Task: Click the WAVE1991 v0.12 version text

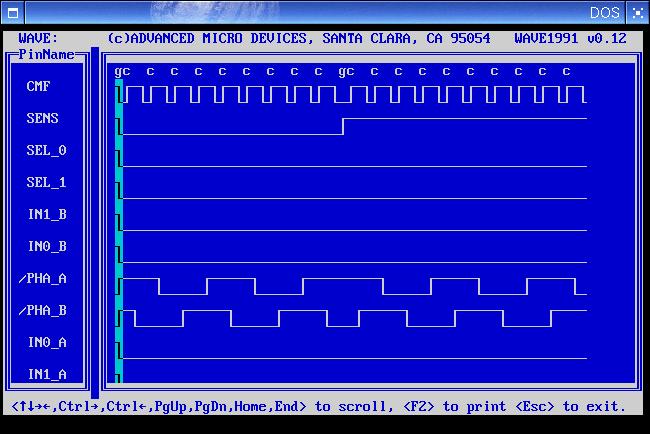Action: [x=570, y=39]
